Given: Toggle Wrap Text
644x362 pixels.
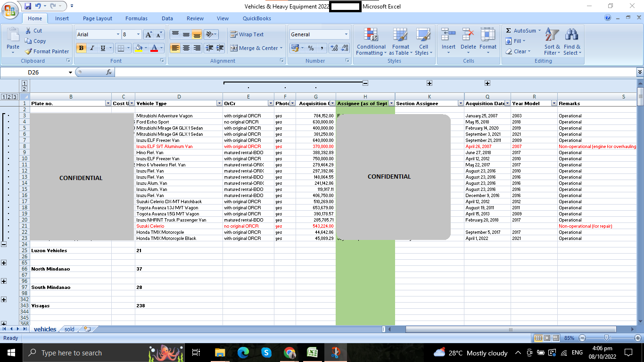Looking at the screenshot, I should click(x=247, y=34).
